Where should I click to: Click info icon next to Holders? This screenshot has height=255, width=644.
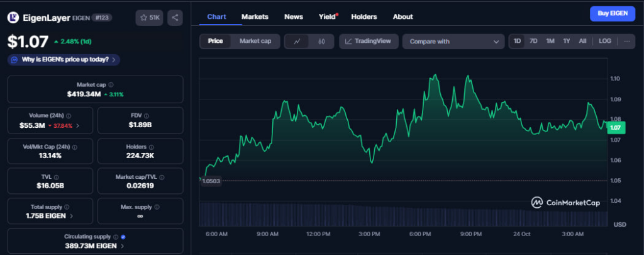coord(152,147)
